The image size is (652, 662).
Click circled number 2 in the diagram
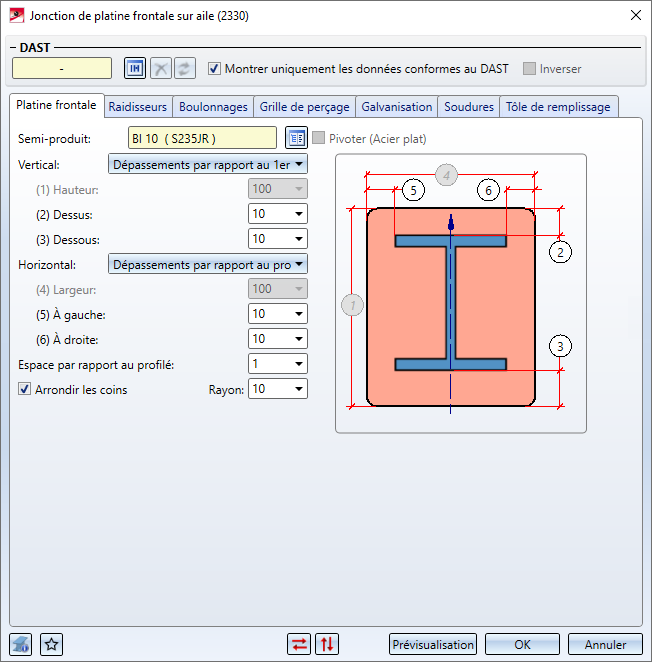(x=560, y=252)
